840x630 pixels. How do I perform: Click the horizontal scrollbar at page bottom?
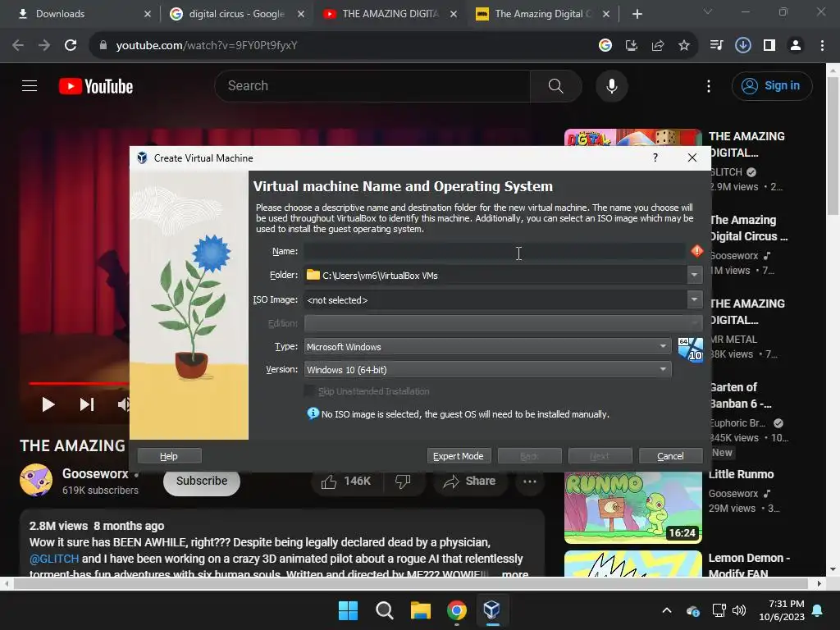[411, 583]
